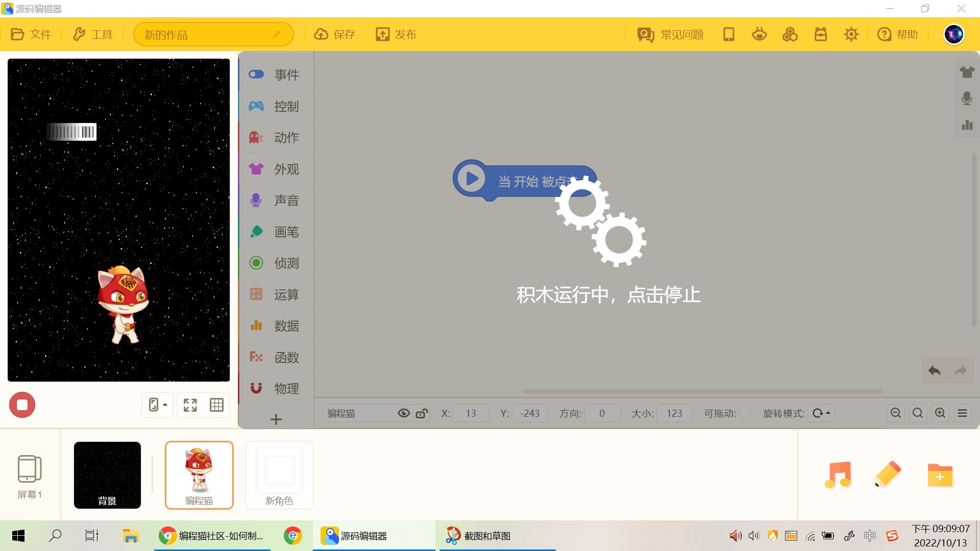Open the user profile avatar
The image size is (980, 551).
(953, 34)
